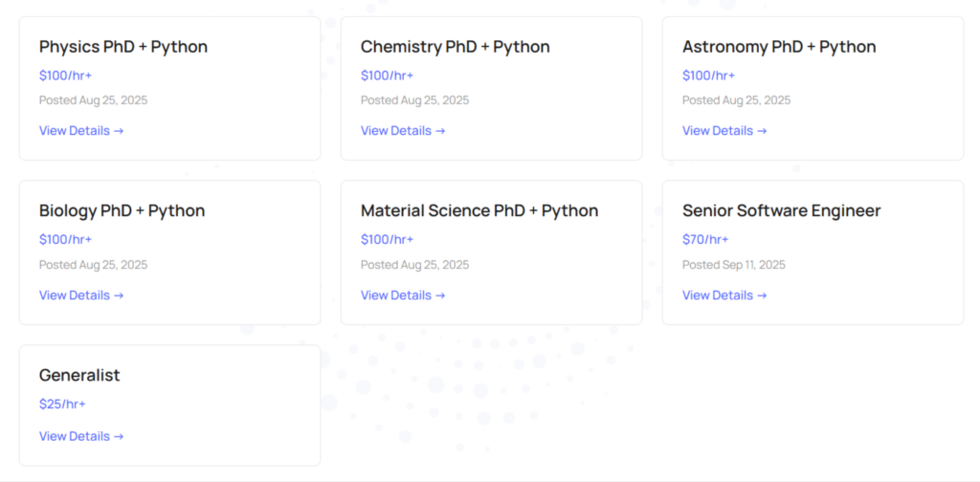The height and width of the screenshot is (482, 980).
Task: Click the Biology PhD + Python heading
Action: pos(122,211)
